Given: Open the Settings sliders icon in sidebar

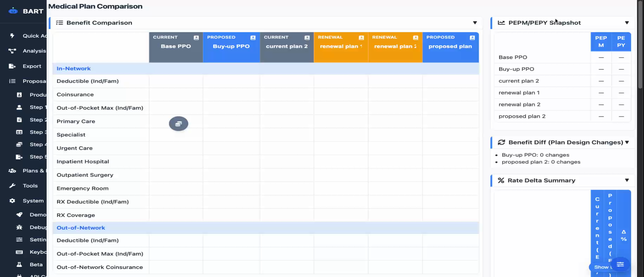Looking at the screenshot, I should (x=19, y=239).
